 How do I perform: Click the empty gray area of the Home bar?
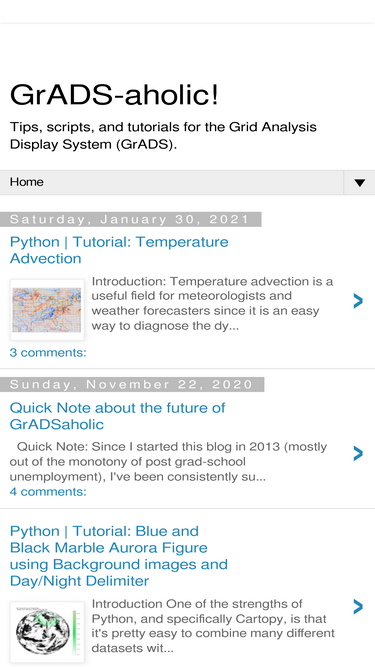[191, 182]
